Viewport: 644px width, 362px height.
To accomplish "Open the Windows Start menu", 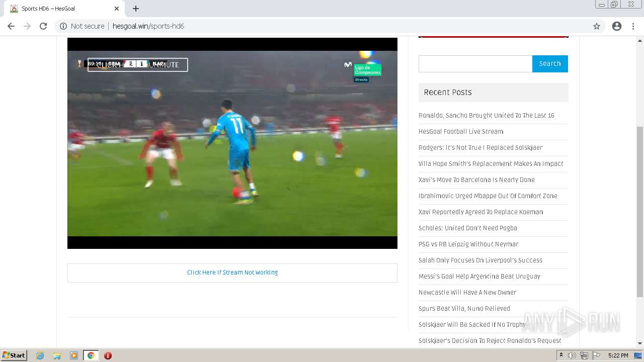I will (x=14, y=355).
